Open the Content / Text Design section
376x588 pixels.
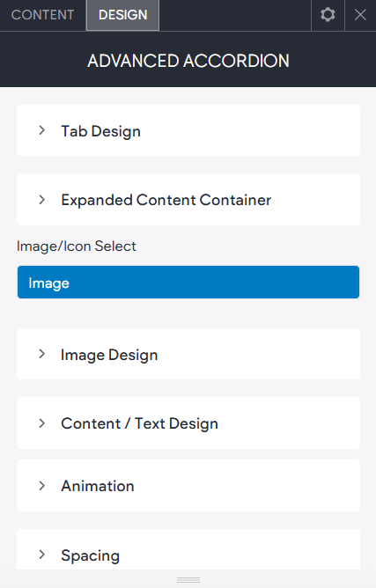tap(188, 423)
